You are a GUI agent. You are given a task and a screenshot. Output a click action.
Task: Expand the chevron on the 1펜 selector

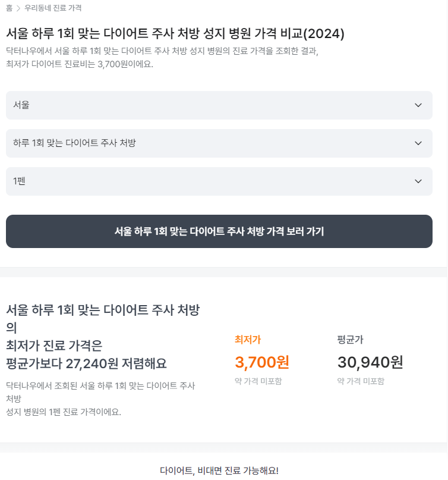coord(418,181)
